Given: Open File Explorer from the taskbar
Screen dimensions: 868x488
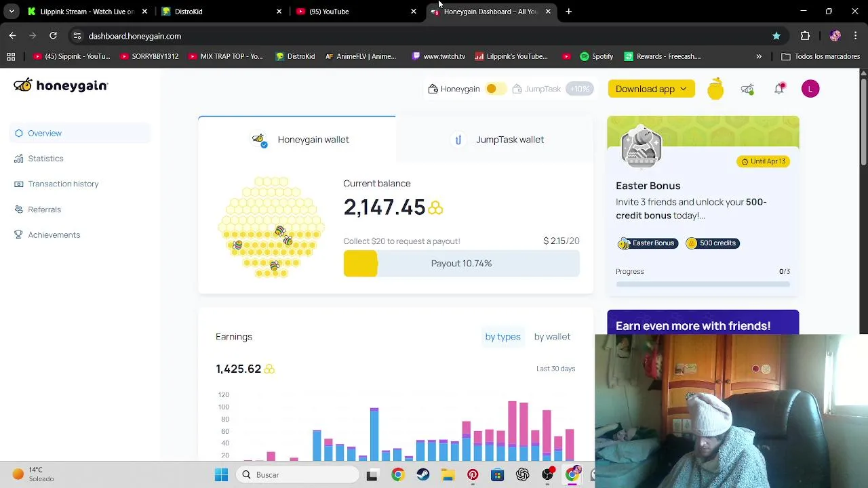Looking at the screenshot, I should [x=448, y=475].
